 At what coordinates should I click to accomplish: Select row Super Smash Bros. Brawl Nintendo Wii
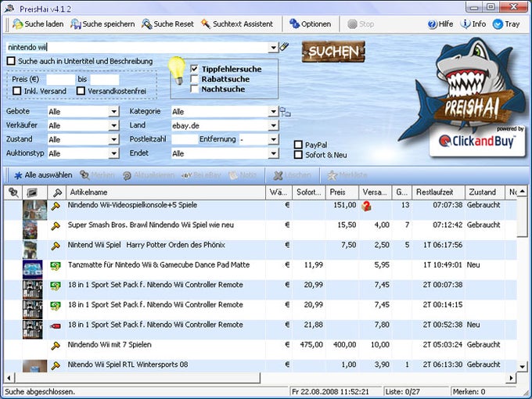(x=261, y=230)
